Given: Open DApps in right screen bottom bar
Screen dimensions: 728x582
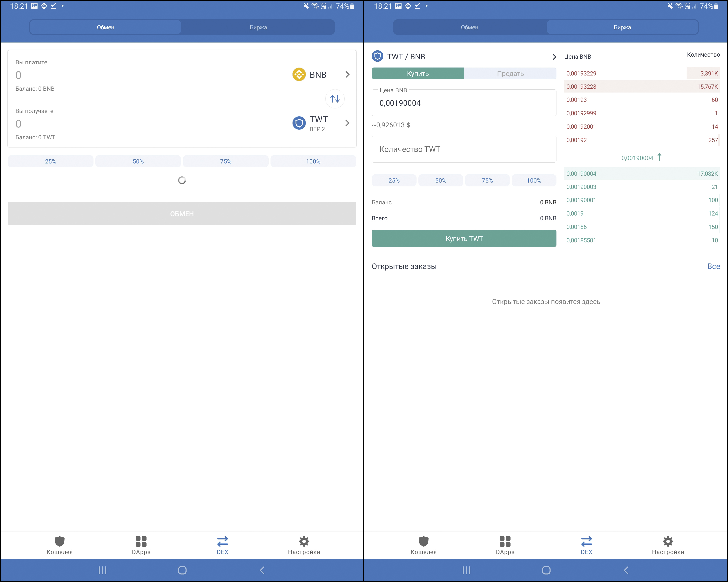Looking at the screenshot, I should [505, 545].
